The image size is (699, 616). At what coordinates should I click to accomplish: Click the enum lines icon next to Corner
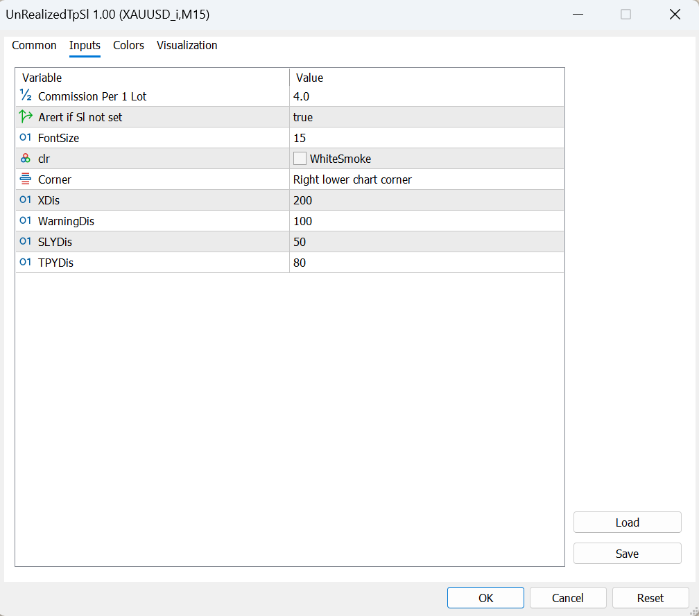[26, 179]
